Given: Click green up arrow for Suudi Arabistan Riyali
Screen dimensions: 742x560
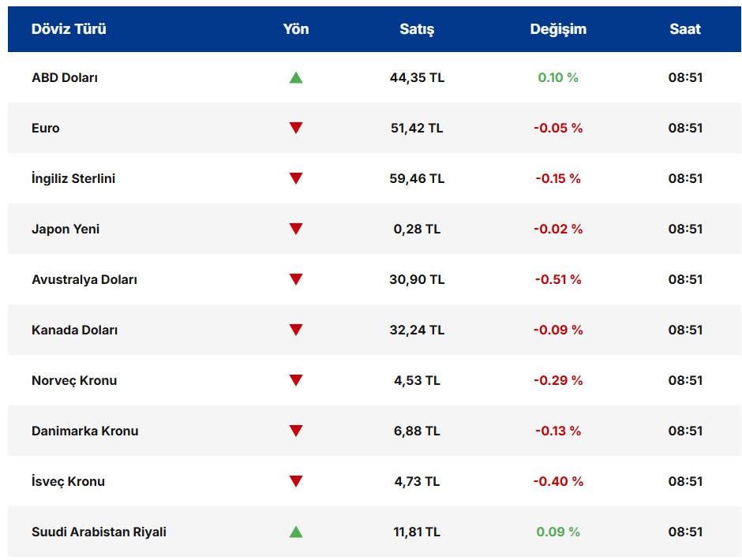Looking at the screenshot, I should 296,532.
